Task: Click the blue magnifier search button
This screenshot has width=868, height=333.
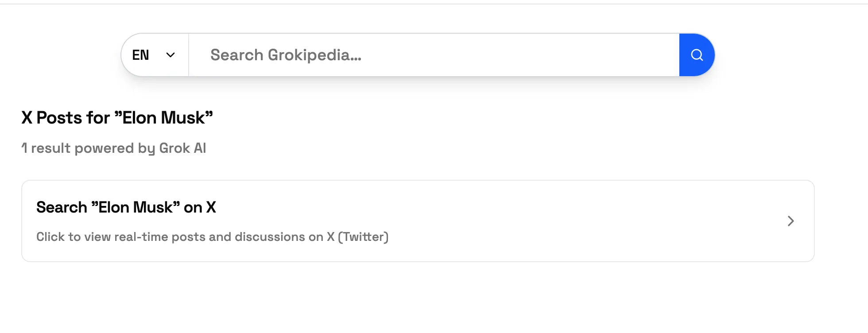Action: (x=697, y=55)
